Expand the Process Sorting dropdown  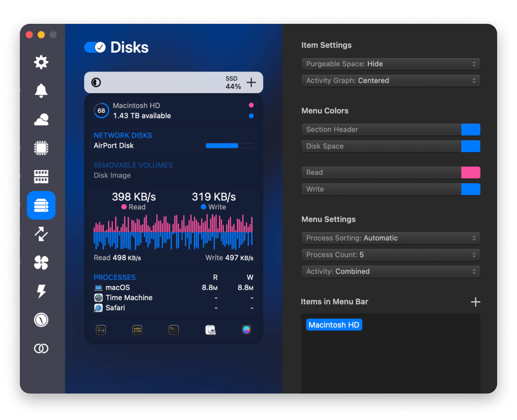click(x=390, y=238)
